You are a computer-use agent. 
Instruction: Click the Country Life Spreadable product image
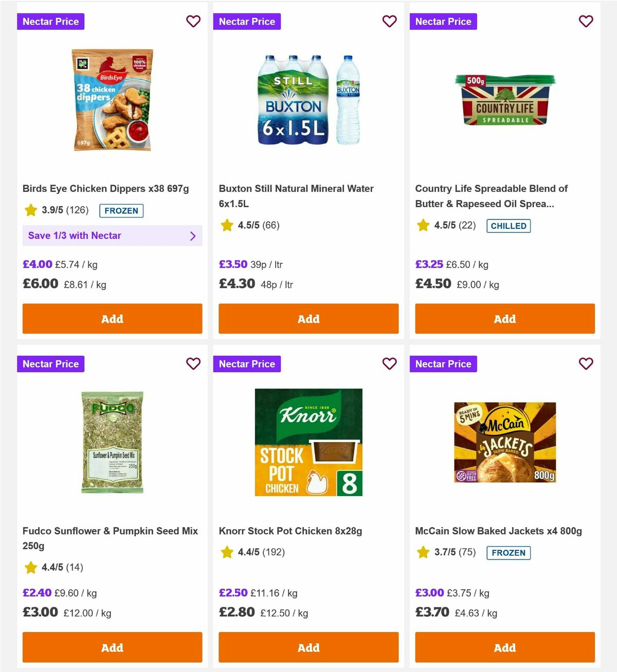(504, 100)
